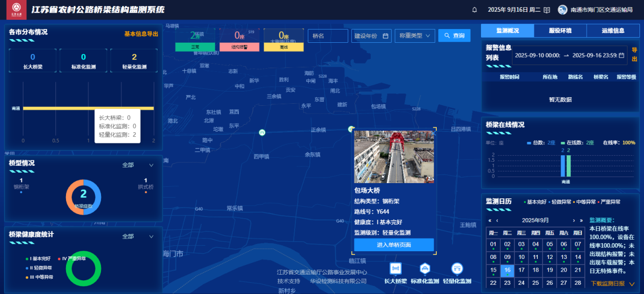Select the 轻量化监测 circular bridge icon

click(457, 268)
